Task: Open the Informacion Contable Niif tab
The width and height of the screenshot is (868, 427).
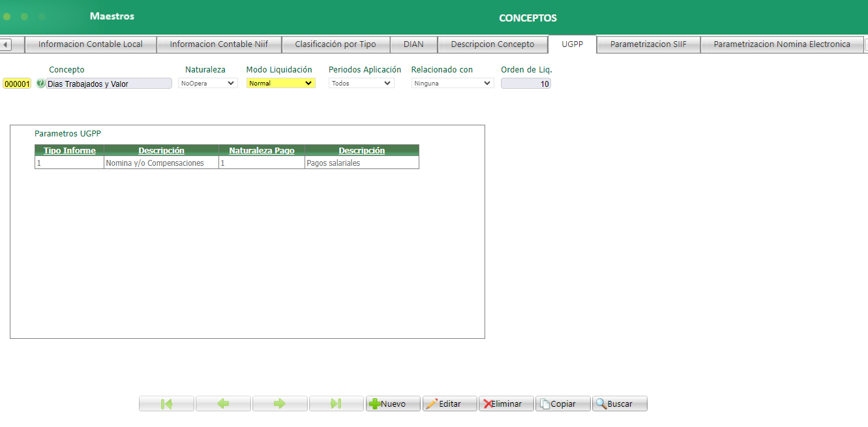Action: [x=219, y=44]
